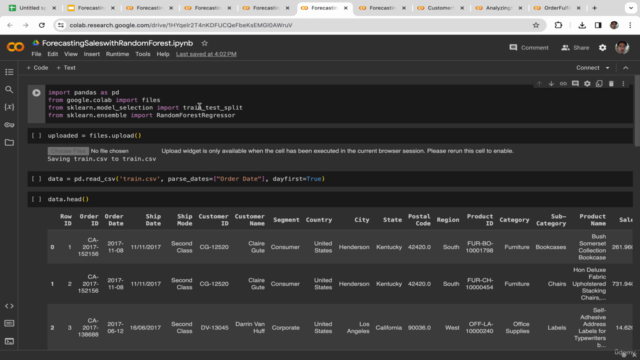
Task: Run the data.head() cell
Action: click(x=36, y=199)
